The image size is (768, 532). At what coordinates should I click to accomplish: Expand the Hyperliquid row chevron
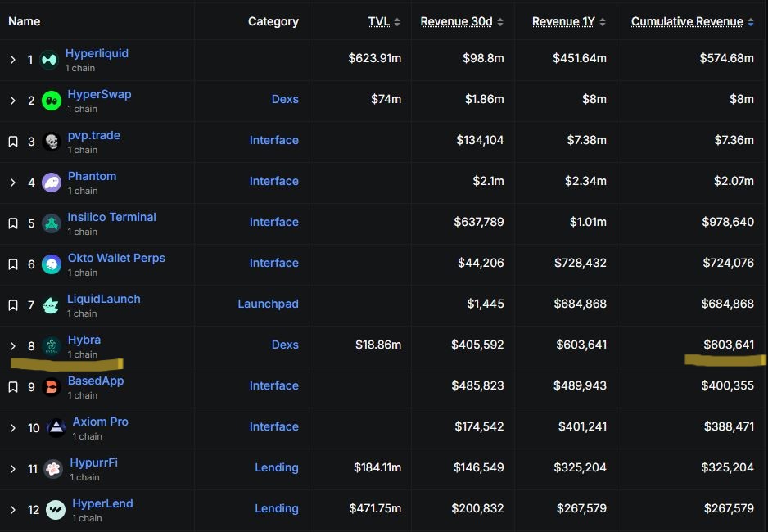pyautogui.click(x=13, y=60)
